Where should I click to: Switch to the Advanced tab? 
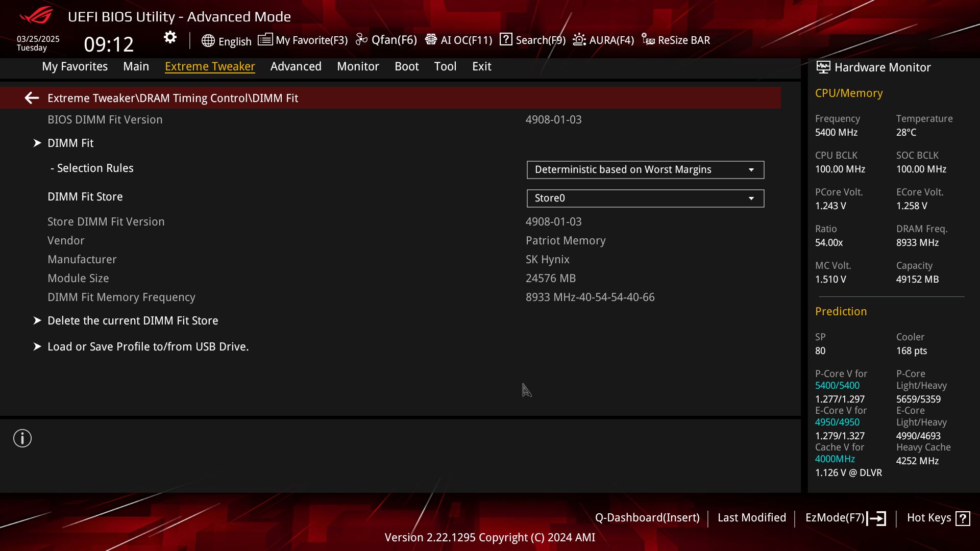pos(296,66)
